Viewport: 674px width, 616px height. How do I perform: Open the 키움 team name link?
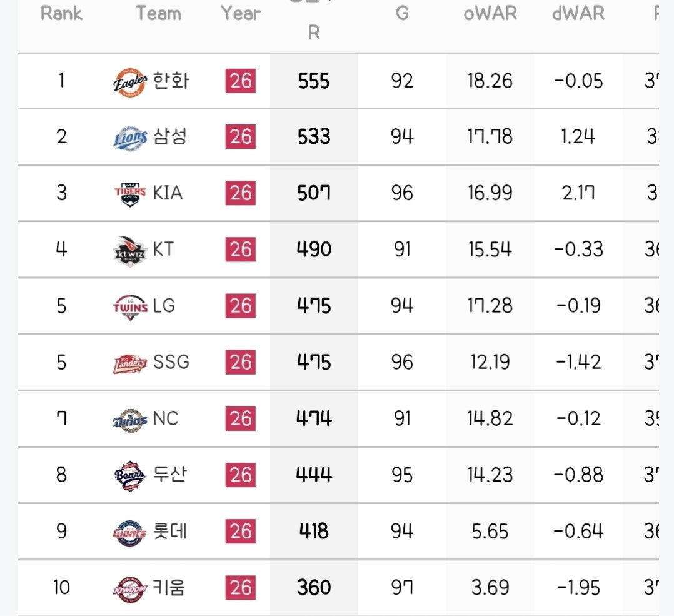click(169, 587)
